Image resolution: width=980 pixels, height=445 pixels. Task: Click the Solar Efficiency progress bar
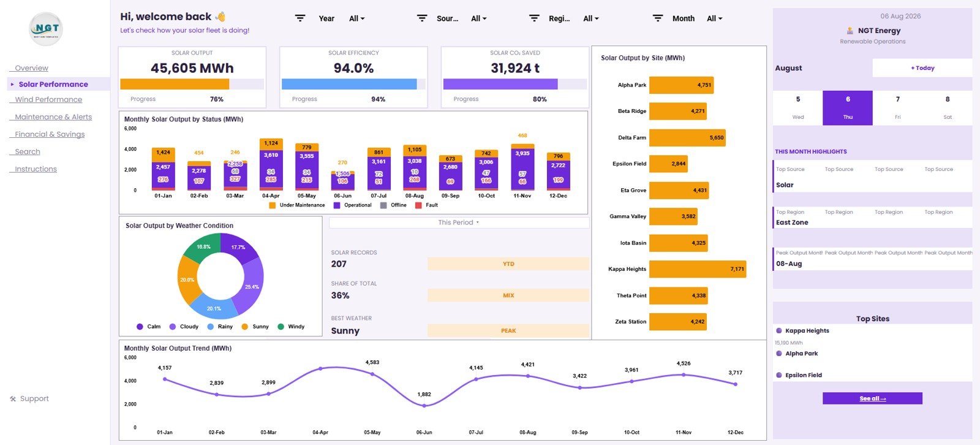click(x=353, y=84)
